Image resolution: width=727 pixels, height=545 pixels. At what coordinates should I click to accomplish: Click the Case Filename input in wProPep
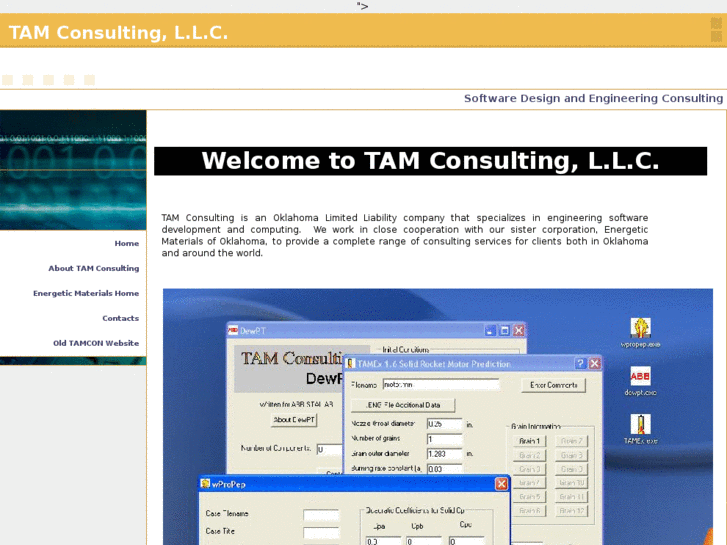[x=321, y=514]
